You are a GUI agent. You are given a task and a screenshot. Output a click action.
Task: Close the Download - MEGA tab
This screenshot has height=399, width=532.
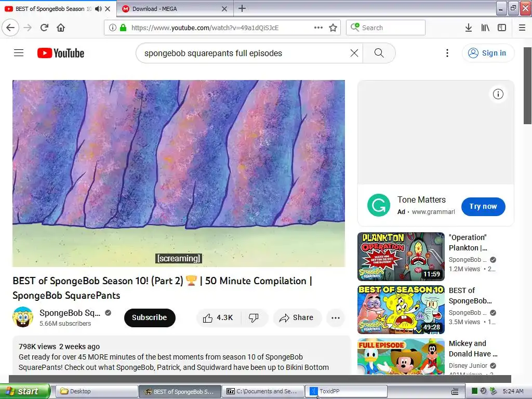click(224, 9)
